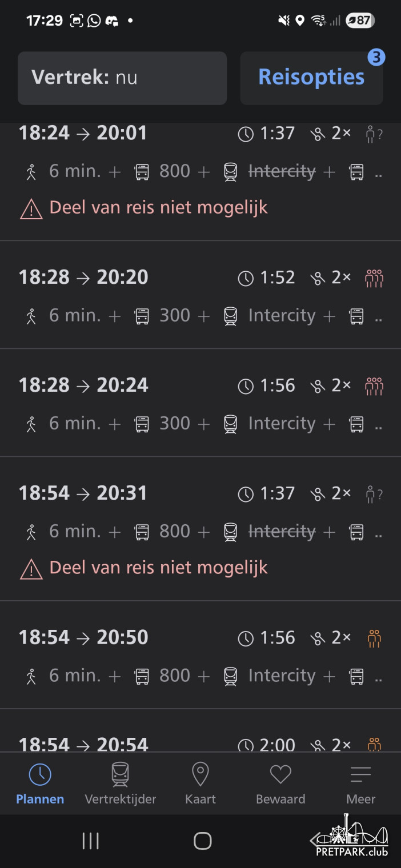This screenshot has height=868, width=401.
Task: Open the Kaart map pin icon
Action: (x=201, y=774)
